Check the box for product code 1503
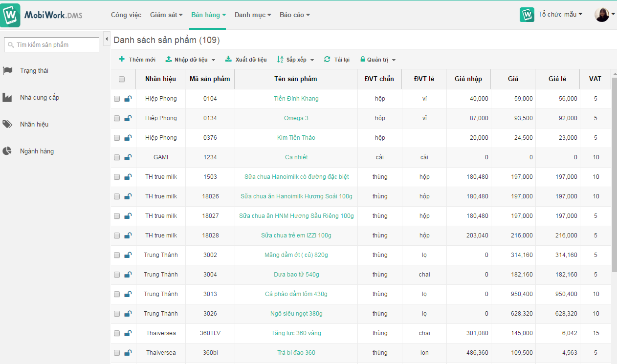This screenshot has width=617, height=364. (x=117, y=177)
